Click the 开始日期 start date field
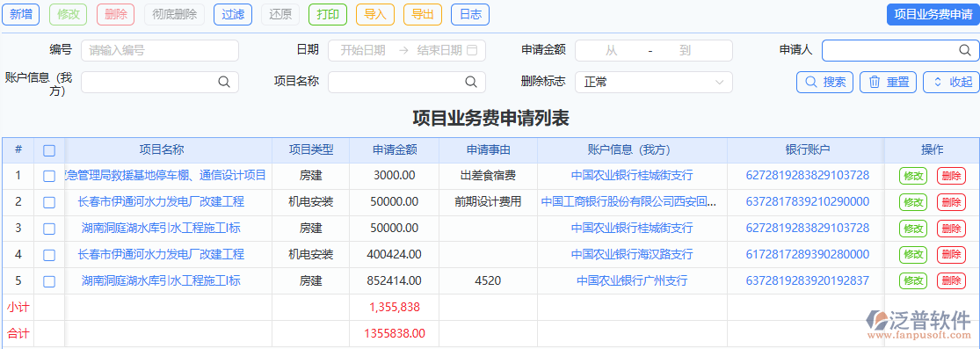Image resolution: width=980 pixels, height=349 pixels. click(362, 51)
